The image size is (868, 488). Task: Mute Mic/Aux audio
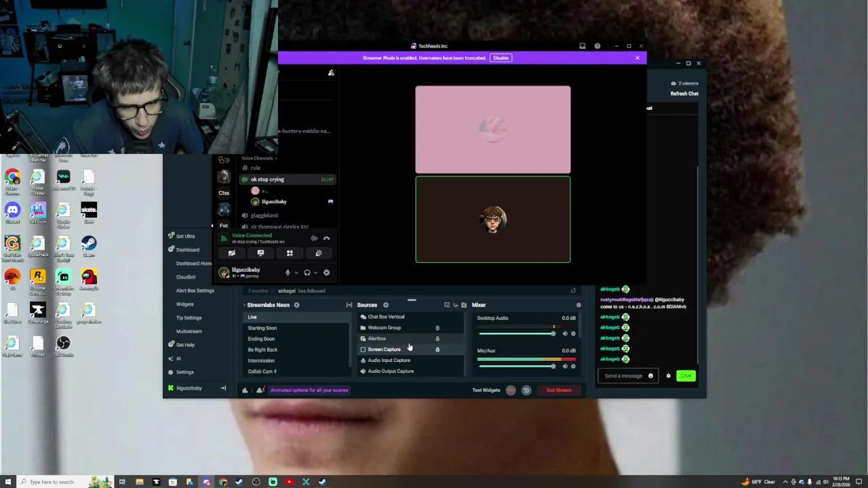[565, 366]
